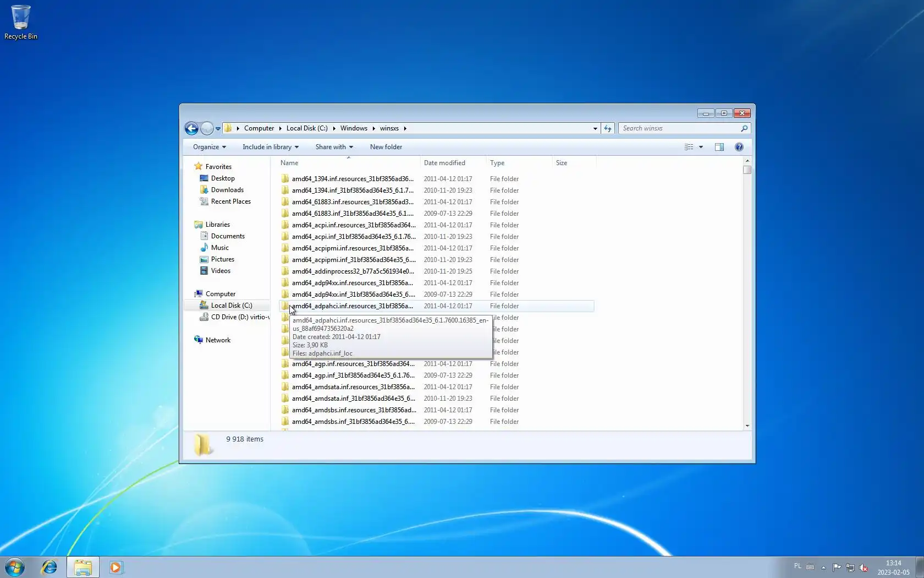Select folder amd64_adpahci.inf.resources_31bf3856a...

point(353,306)
